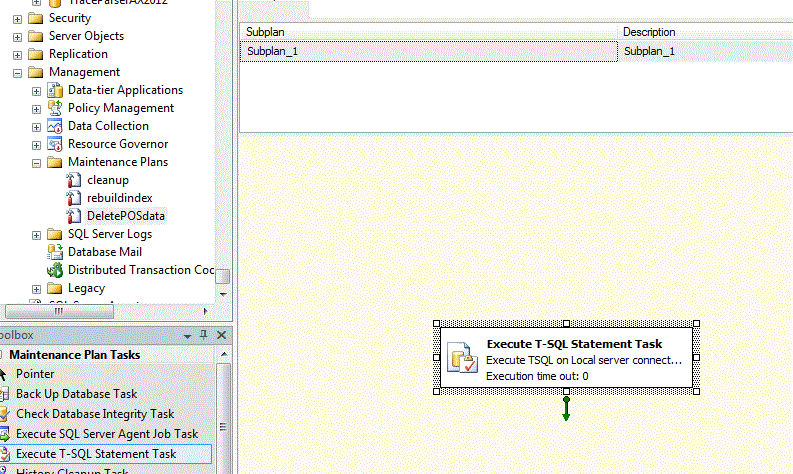Click the Distributed Transaction Coordinator icon
This screenshot has height=474, width=793.
click(55, 270)
